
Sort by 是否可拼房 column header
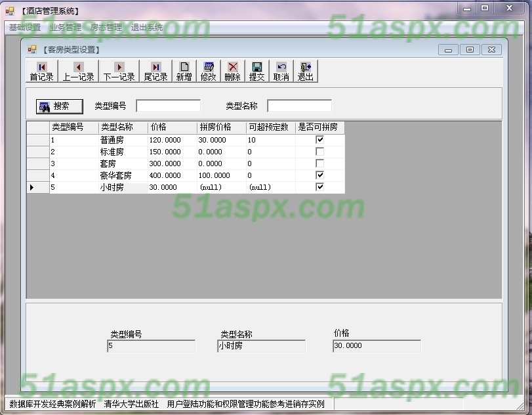pos(320,127)
